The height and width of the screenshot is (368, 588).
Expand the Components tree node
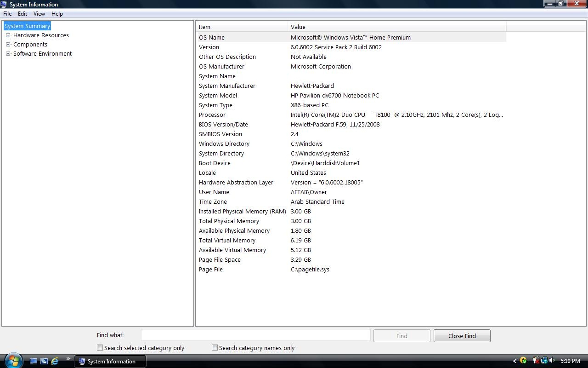[x=8, y=44]
